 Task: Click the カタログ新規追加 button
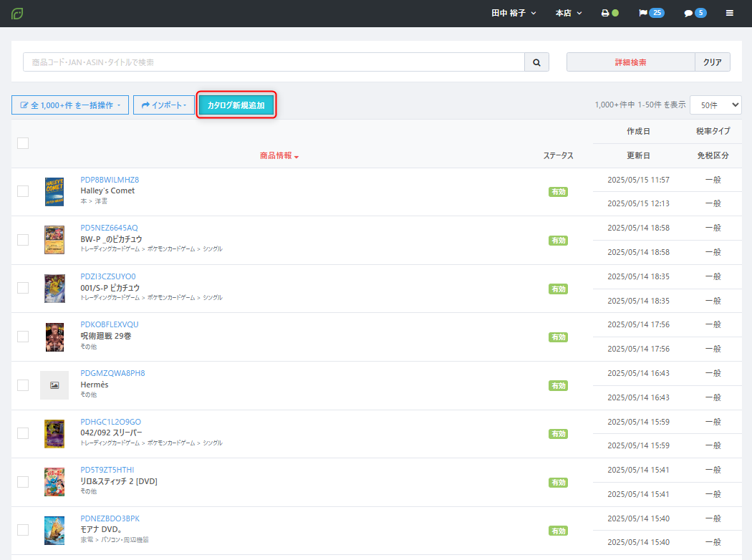pyautogui.click(x=236, y=105)
